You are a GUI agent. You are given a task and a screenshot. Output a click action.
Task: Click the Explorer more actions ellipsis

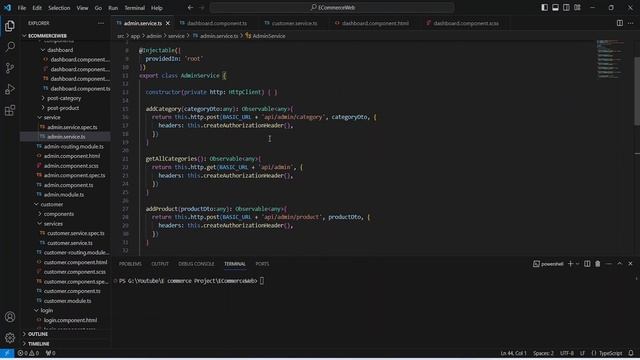click(101, 23)
